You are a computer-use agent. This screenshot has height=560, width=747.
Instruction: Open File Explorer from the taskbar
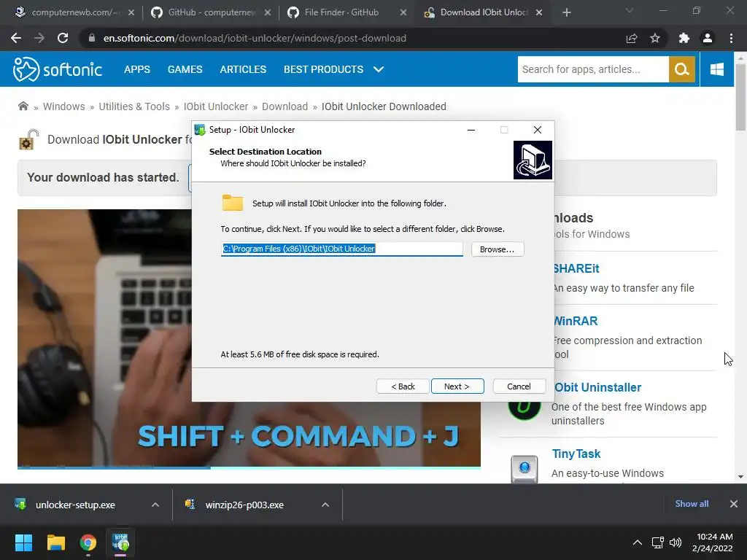click(55, 542)
